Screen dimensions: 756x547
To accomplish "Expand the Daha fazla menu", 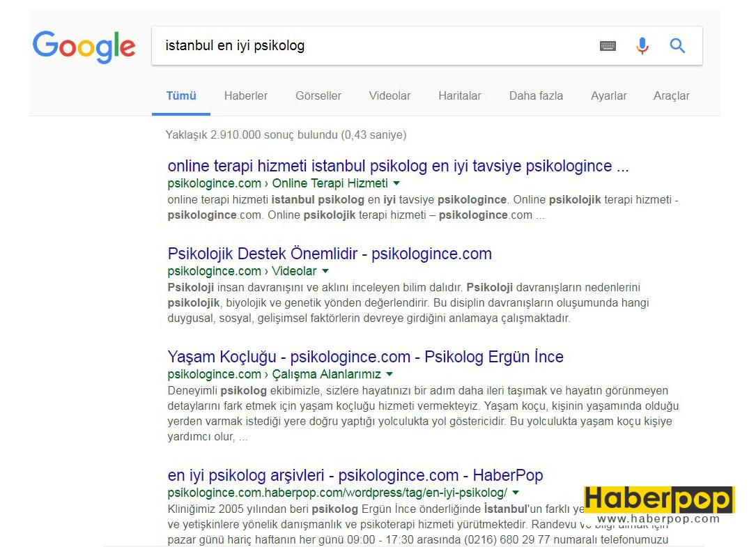I will (x=536, y=95).
